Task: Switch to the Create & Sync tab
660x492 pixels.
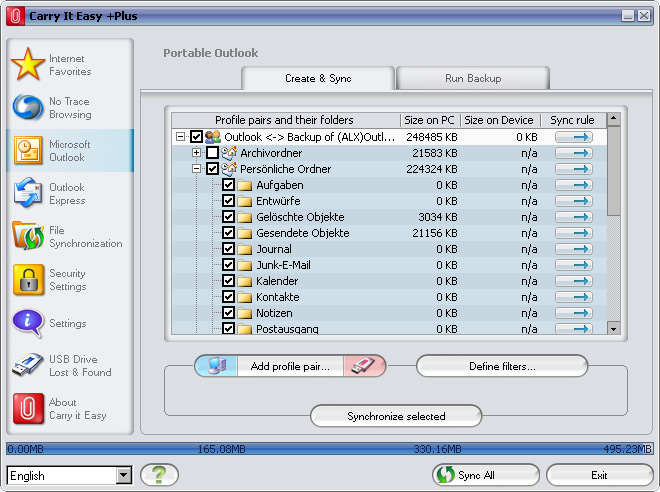Action: click(x=318, y=78)
